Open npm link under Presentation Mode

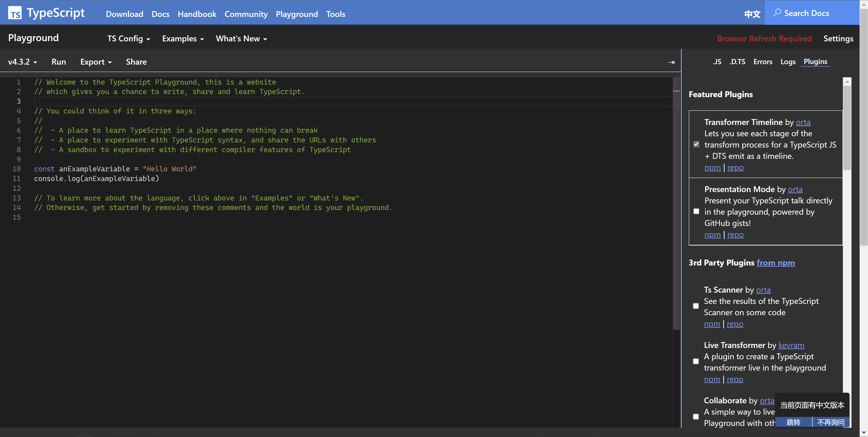712,235
